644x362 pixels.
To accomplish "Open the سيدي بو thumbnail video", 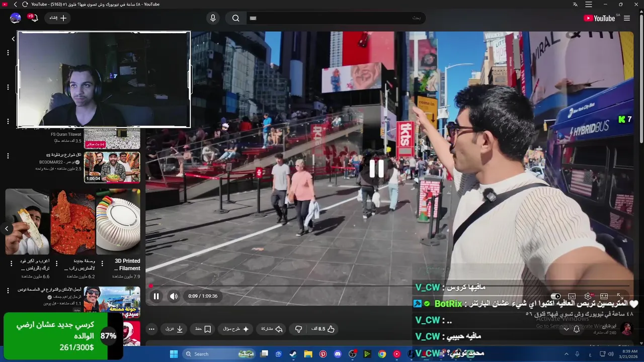I will (112, 302).
